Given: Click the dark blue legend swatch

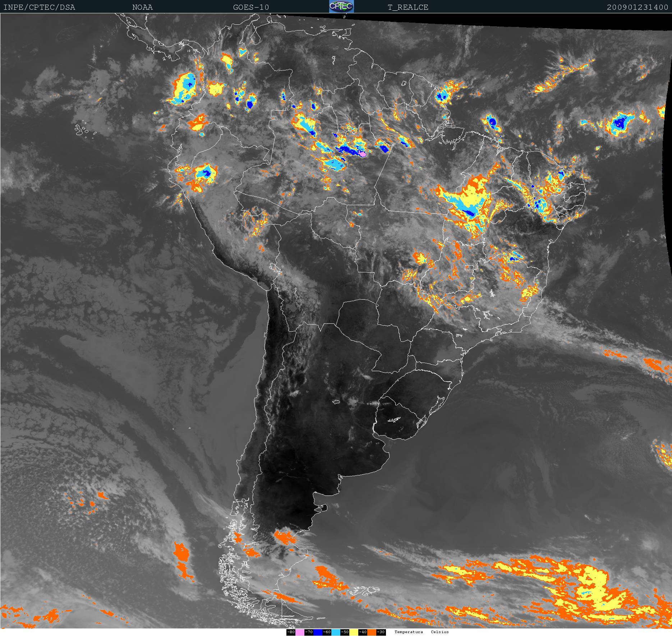Looking at the screenshot, I should (x=318, y=632).
